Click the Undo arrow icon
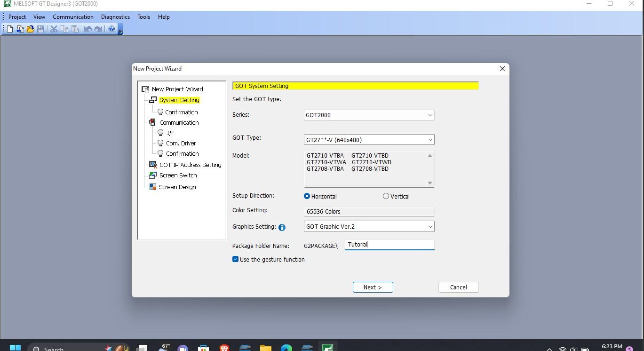The width and height of the screenshot is (644, 351). 87,29
